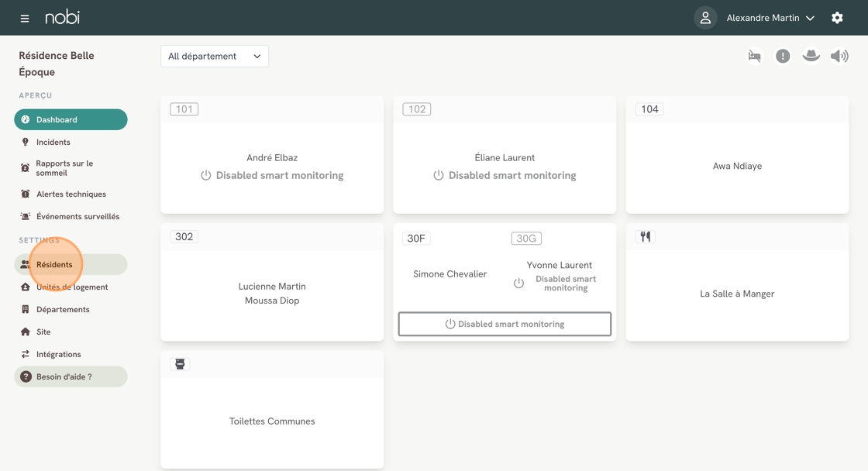Click the nobi logo
This screenshot has height=471, width=868.
point(62,17)
